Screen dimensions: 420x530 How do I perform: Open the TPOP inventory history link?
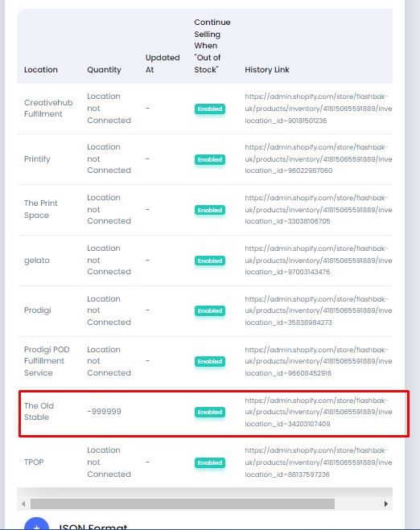tap(318, 462)
